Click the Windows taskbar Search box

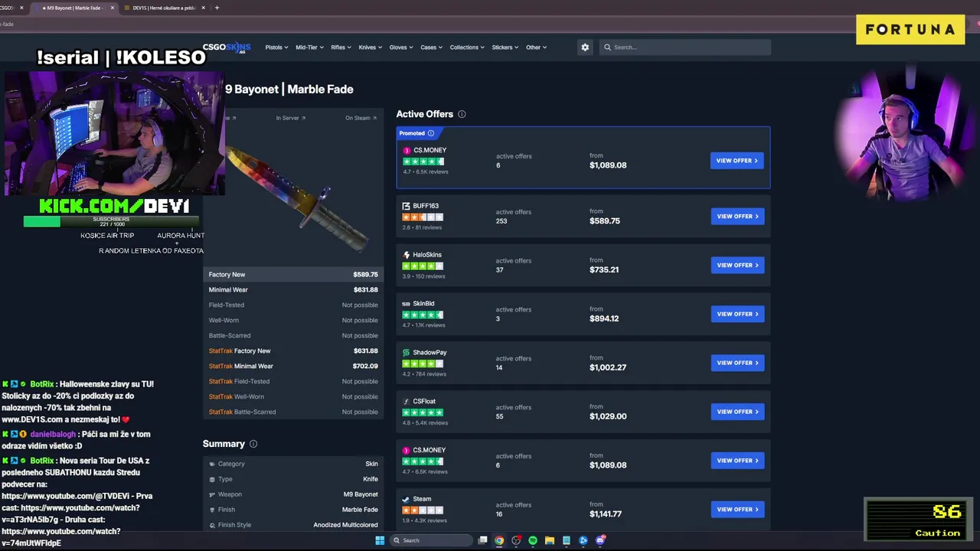pyautogui.click(x=430, y=540)
